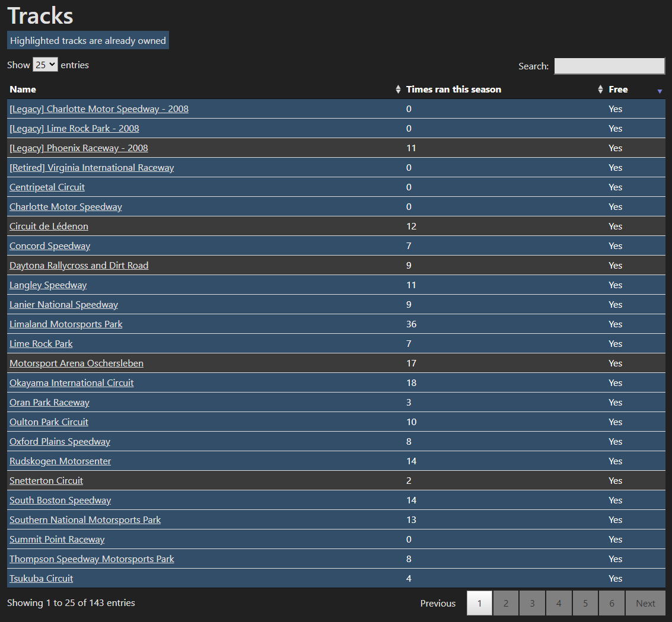
Task: Click the Previous pagination button
Action: tap(438, 603)
